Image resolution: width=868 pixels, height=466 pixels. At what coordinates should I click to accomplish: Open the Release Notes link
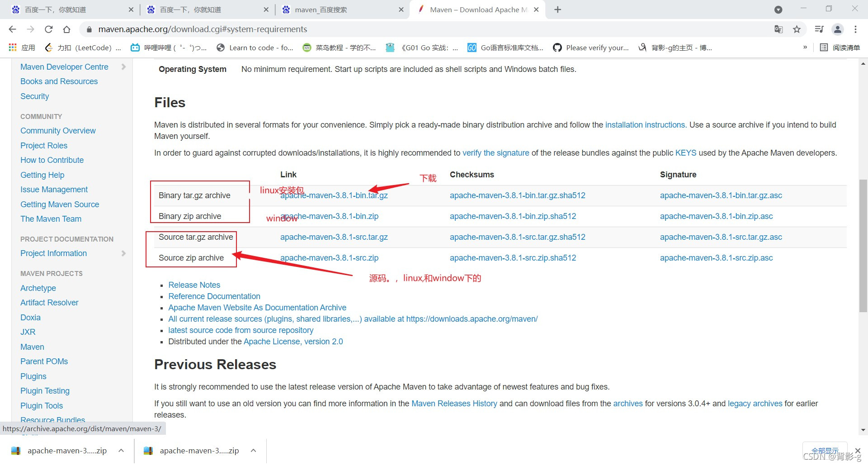pyautogui.click(x=194, y=285)
